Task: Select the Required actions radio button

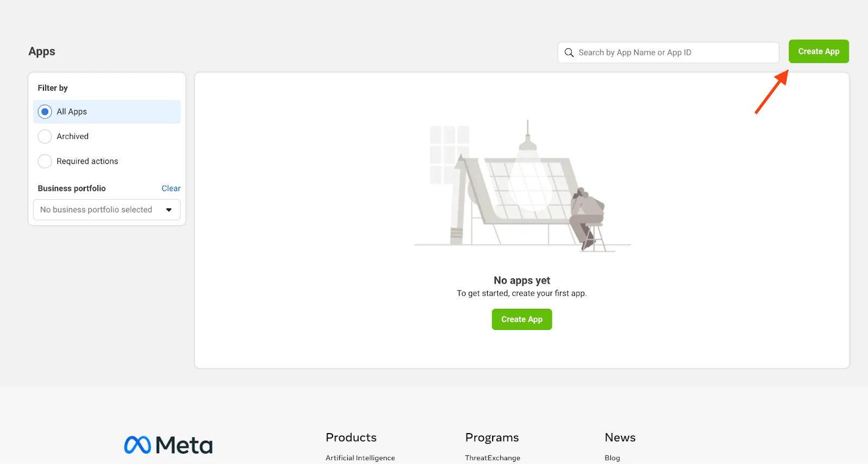Action: pos(45,161)
